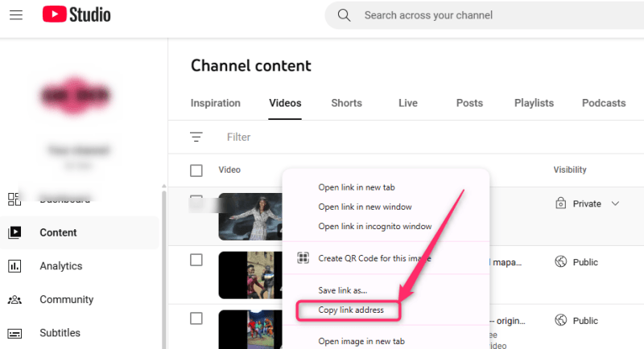Click the Content sidebar icon

tap(14, 232)
